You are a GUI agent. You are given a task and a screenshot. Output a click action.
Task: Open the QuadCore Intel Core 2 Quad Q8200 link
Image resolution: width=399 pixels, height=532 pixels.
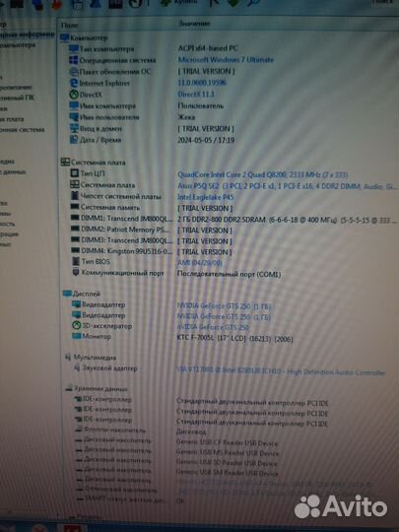pos(263,174)
